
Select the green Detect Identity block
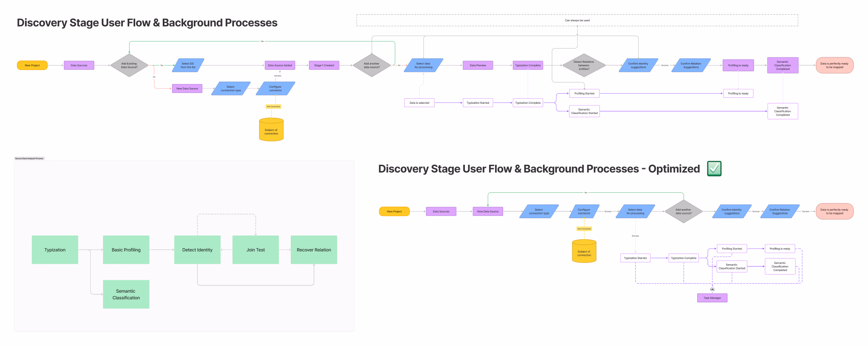pyautogui.click(x=197, y=250)
